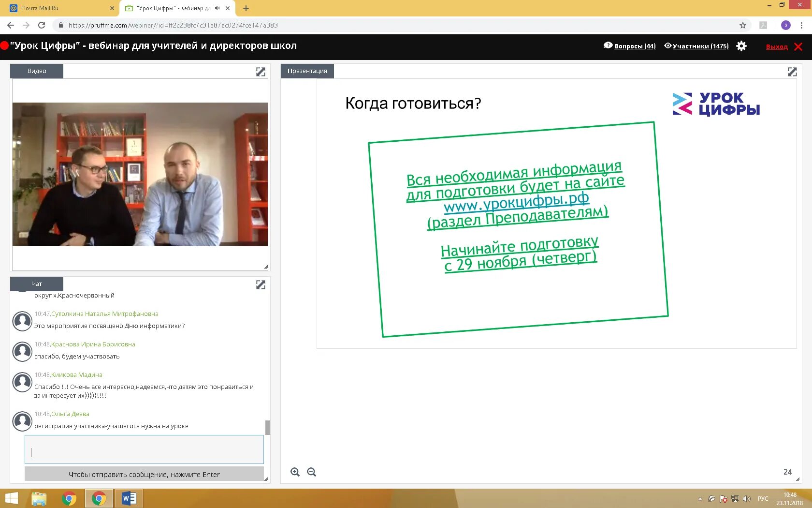Click sender name Сутолкина Наталья Митрофановна
Viewport: 812px width, 508px height.
coord(105,314)
